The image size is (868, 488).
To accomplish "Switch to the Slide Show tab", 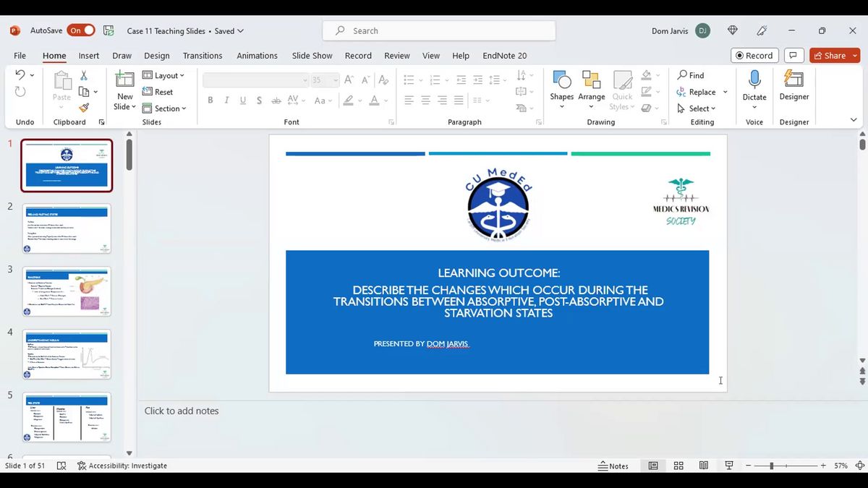I will (312, 56).
